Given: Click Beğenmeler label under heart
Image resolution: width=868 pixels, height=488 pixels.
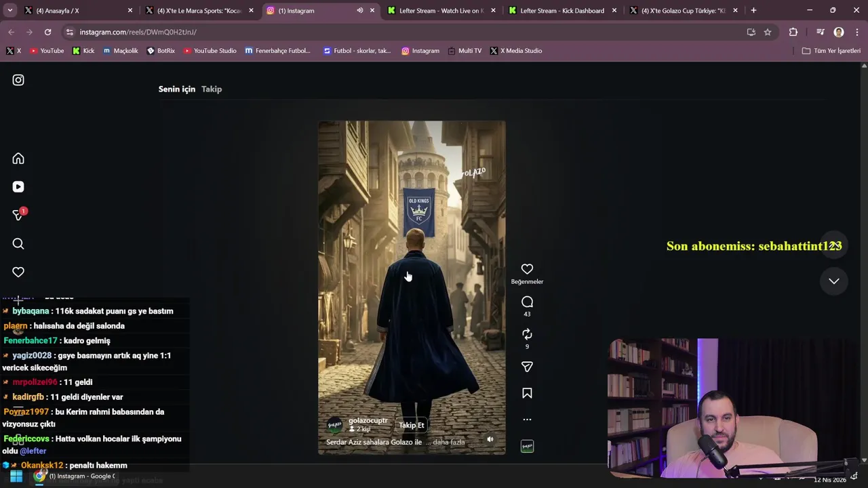Looking at the screenshot, I should tap(527, 281).
